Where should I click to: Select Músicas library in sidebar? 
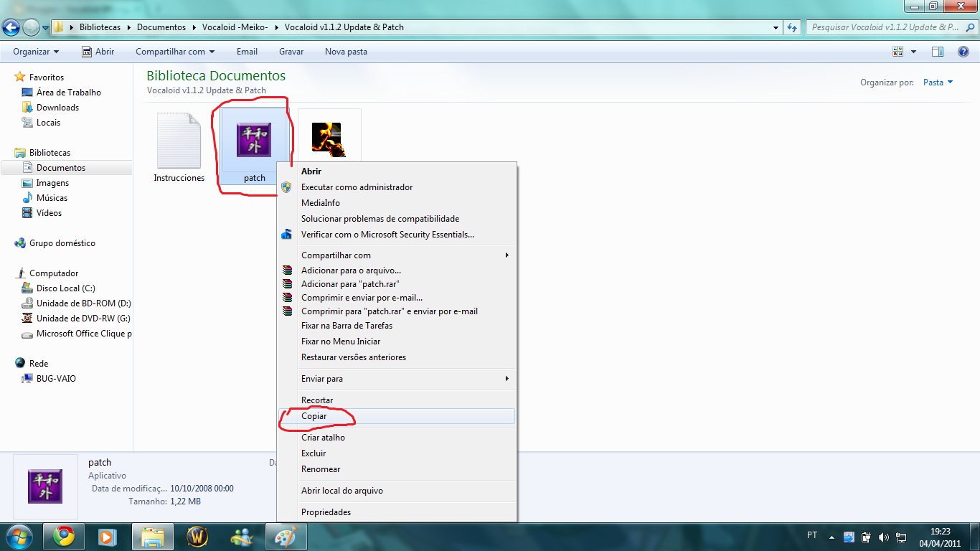point(52,198)
